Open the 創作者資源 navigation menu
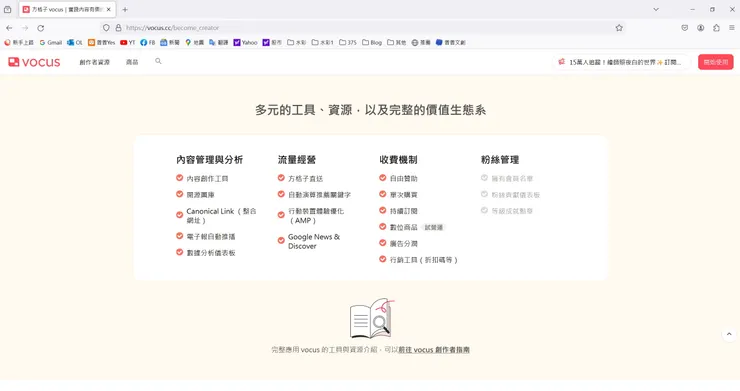The width and height of the screenshot is (740, 391). click(94, 62)
